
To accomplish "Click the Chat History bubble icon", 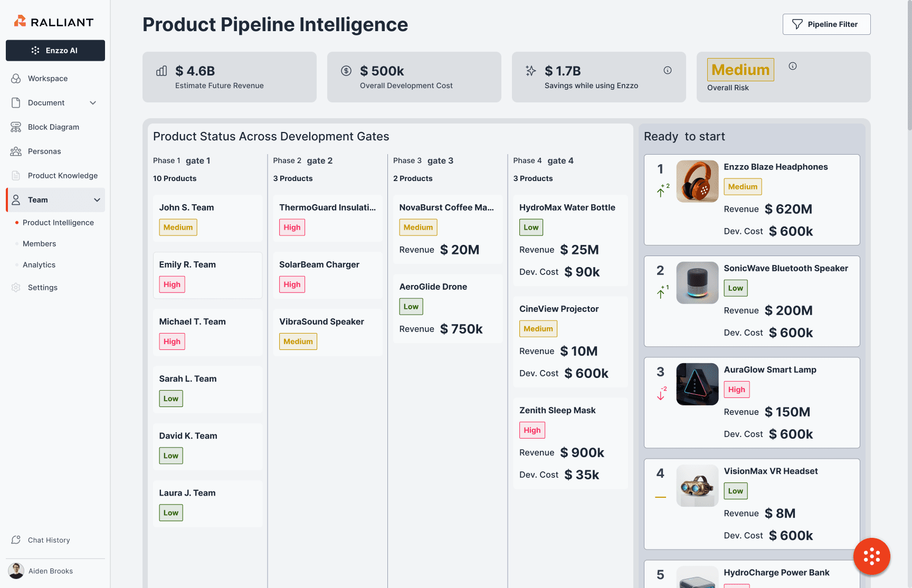I will pos(16,540).
